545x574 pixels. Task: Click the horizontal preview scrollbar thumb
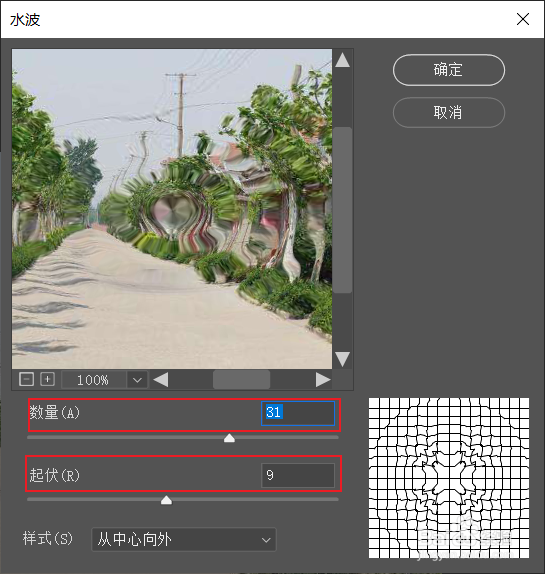coord(242,380)
